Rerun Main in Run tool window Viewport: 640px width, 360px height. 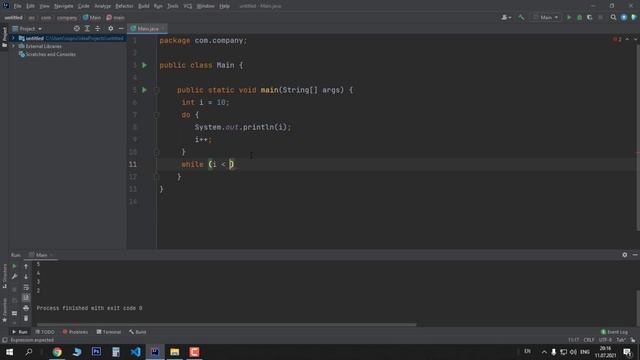(x=14, y=266)
